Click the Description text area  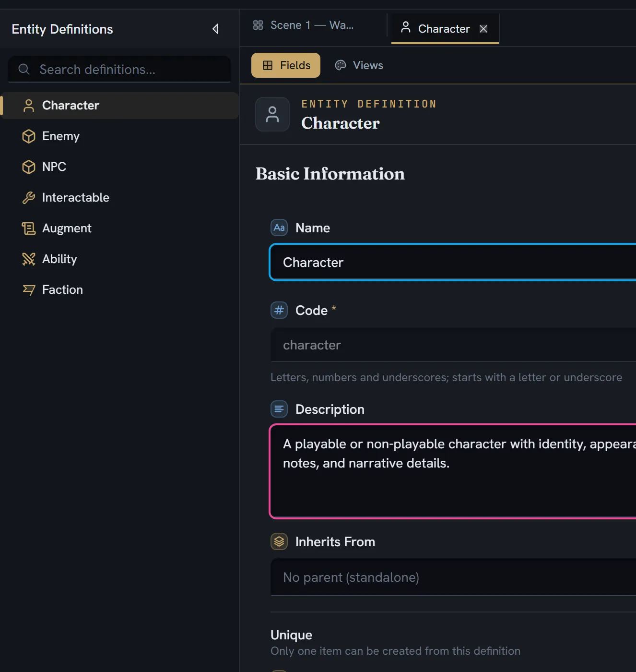[x=453, y=471]
